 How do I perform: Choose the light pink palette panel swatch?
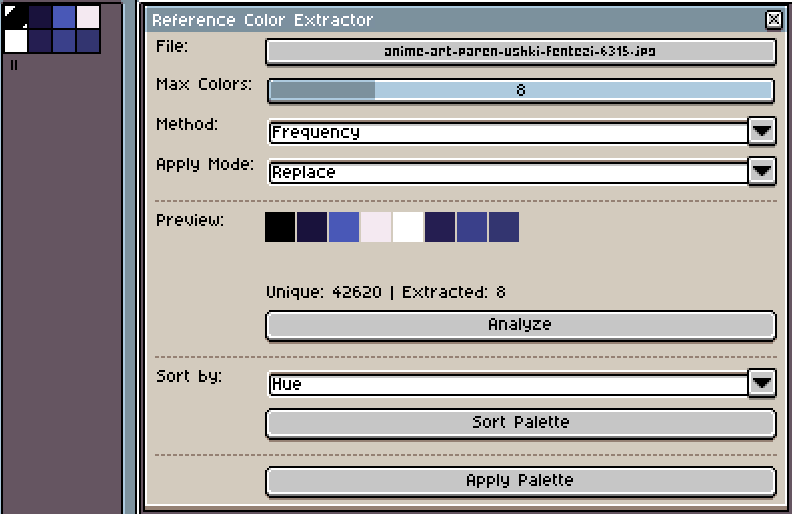(x=88, y=17)
